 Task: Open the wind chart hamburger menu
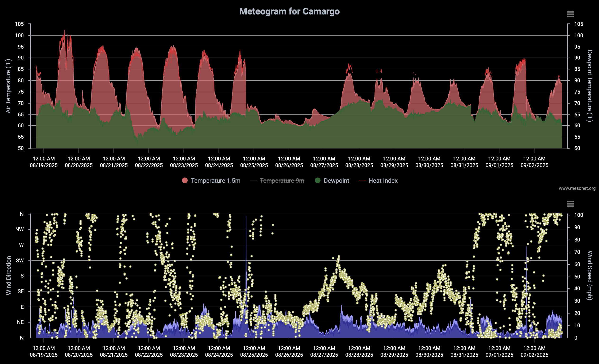tap(570, 204)
